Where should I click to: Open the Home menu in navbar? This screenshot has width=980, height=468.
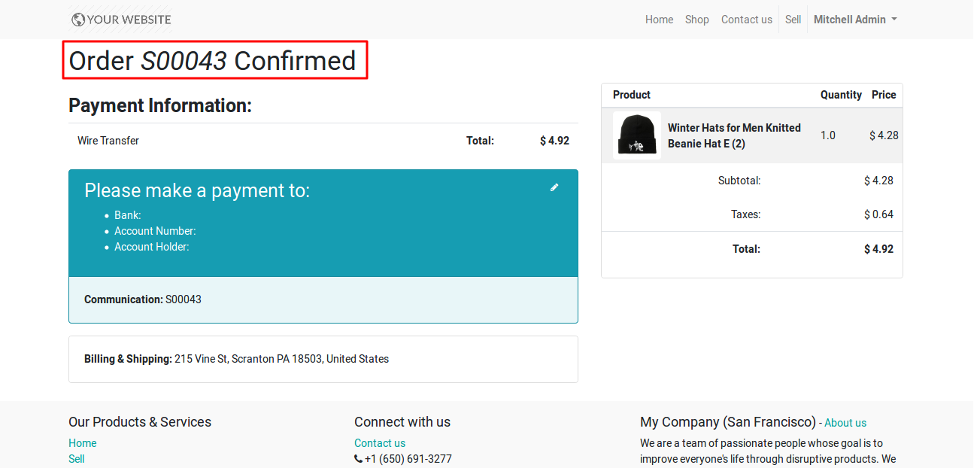tap(659, 20)
